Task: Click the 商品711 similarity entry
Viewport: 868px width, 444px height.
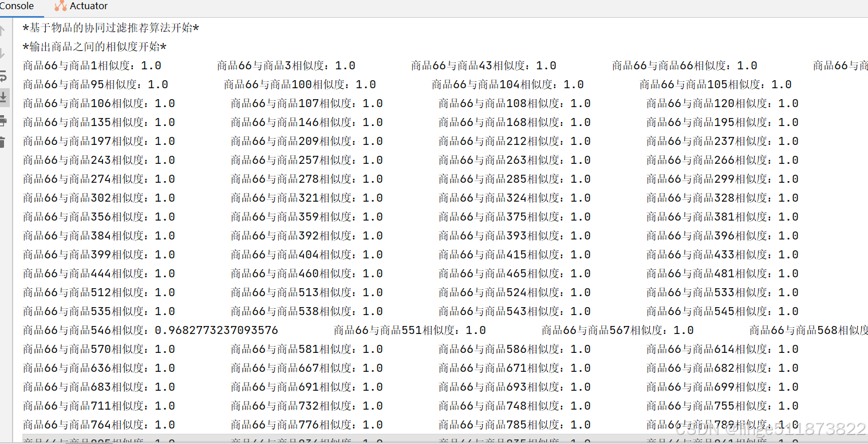Action: [x=99, y=406]
